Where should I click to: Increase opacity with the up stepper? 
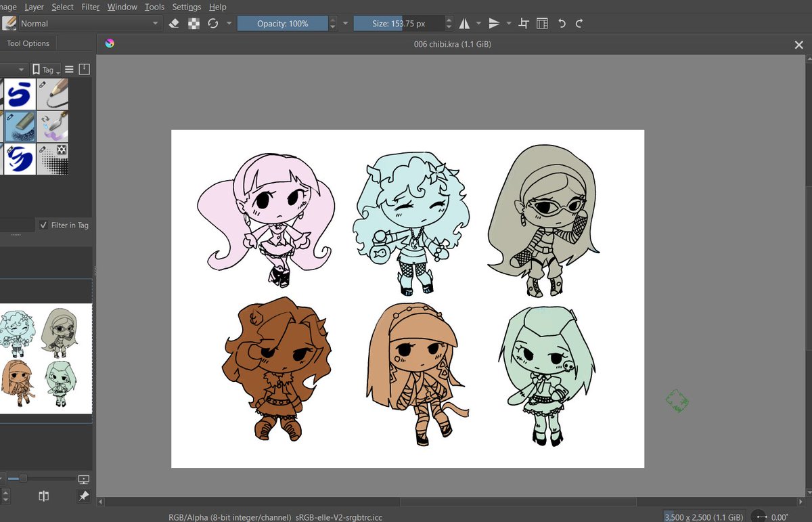[x=332, y=20]
